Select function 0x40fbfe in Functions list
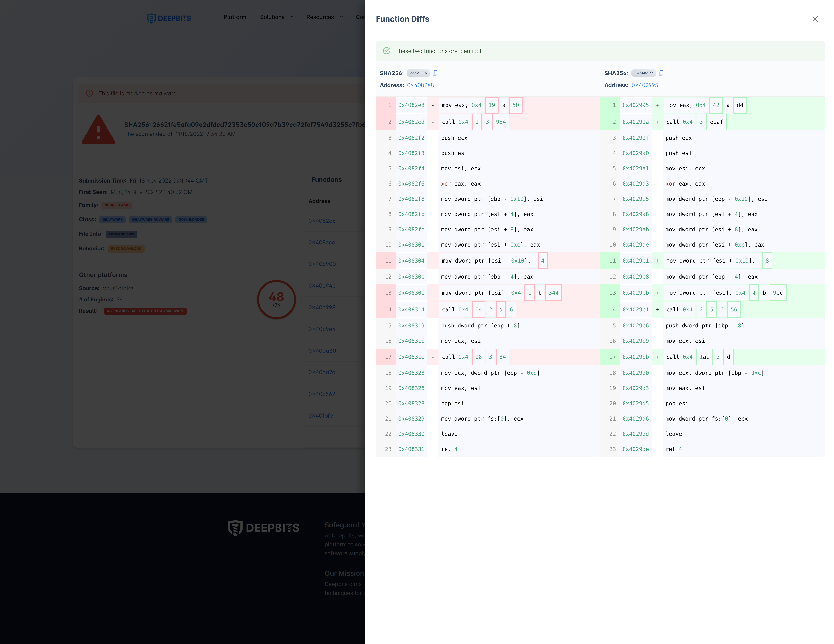This screenshot has height=644, width=834. [320, 416]
